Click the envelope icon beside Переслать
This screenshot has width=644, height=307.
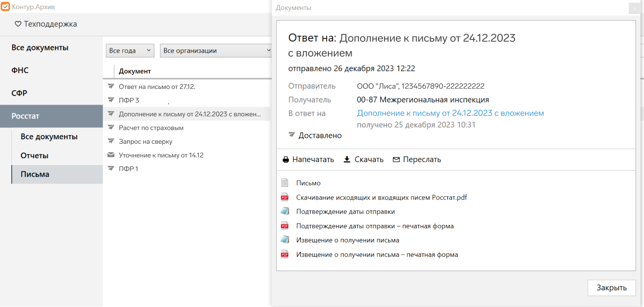tap(396, 160)
